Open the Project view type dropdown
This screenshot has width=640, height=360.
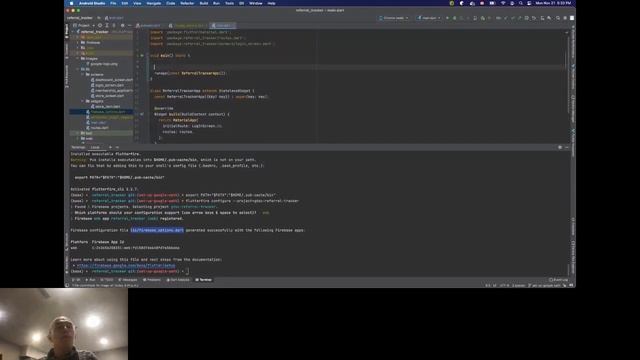pyautogui.click(x=84, y=25)
